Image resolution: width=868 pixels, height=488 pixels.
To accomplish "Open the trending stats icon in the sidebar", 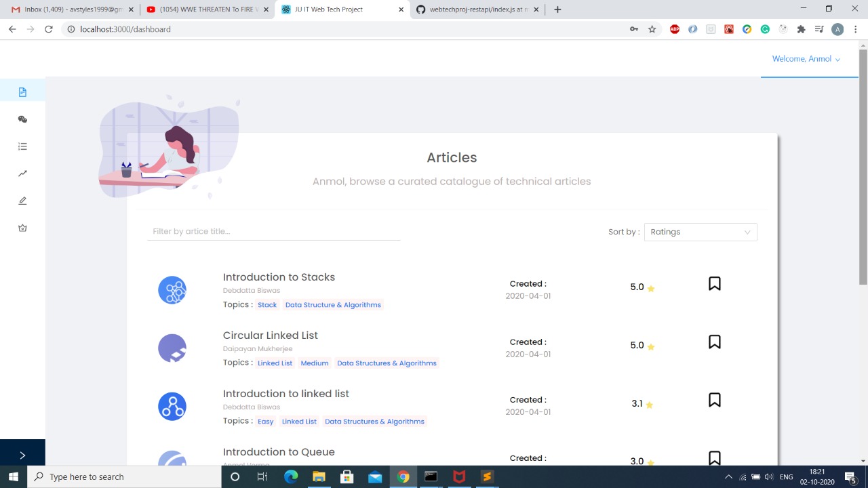I will click(x=22, y=173).
